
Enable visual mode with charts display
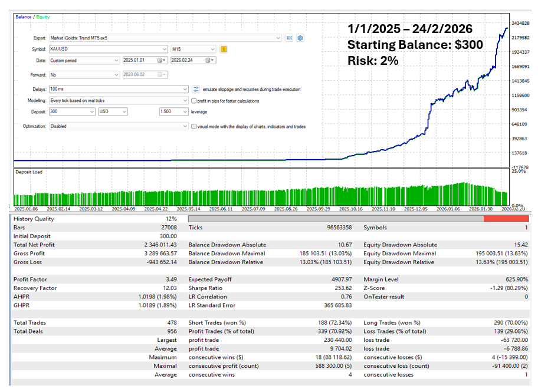click(194, 126)
